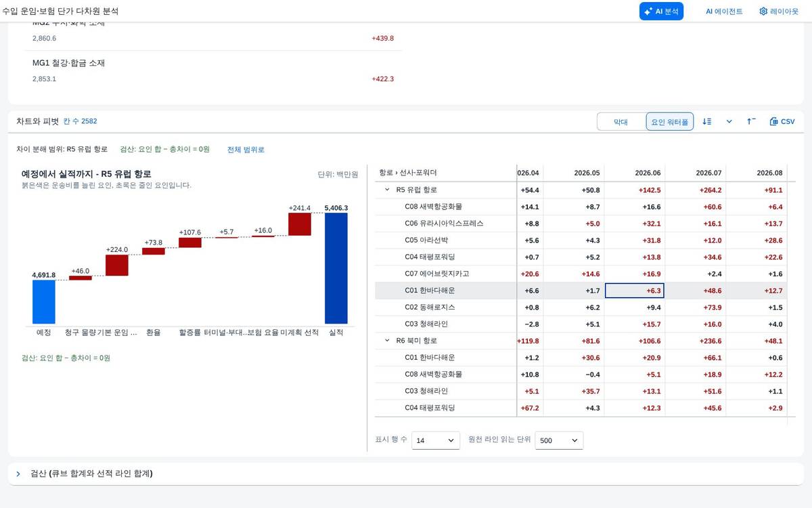Select the C06 유라시아익스프레스 row
This screenshot has width=812, height=508.
pyautogui.click(x=581, y=224)
